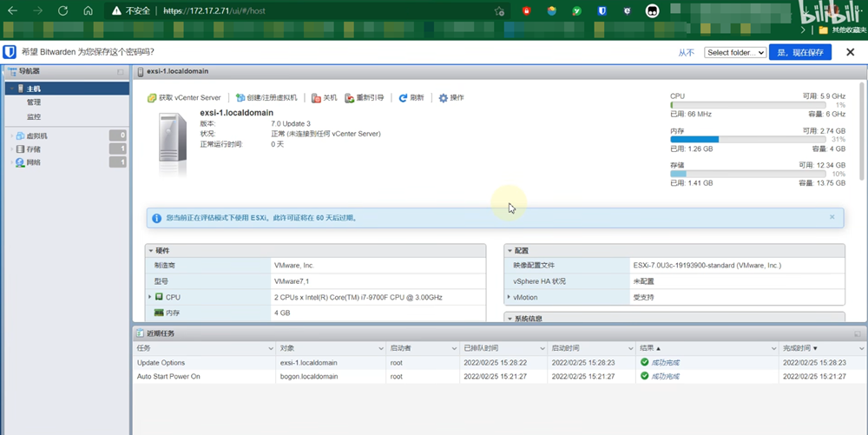Expand the 存储 tree node arrow

(x=11, y=148)
